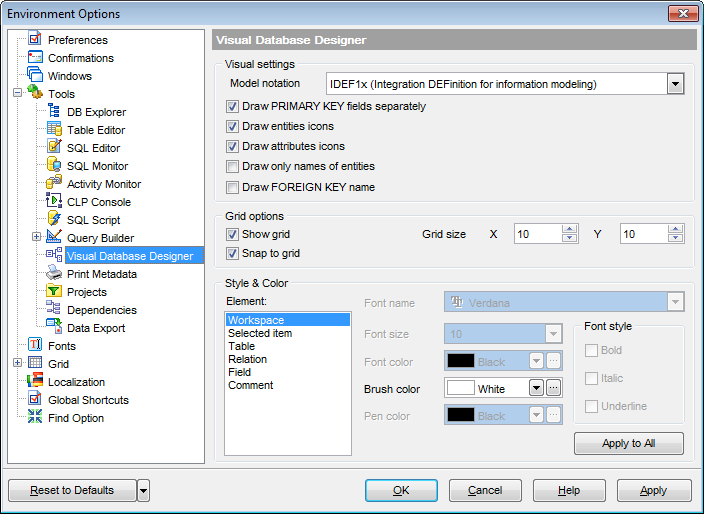Click the Dependencies icon
This screenshot has height=514, width=704.
point(54,309)
